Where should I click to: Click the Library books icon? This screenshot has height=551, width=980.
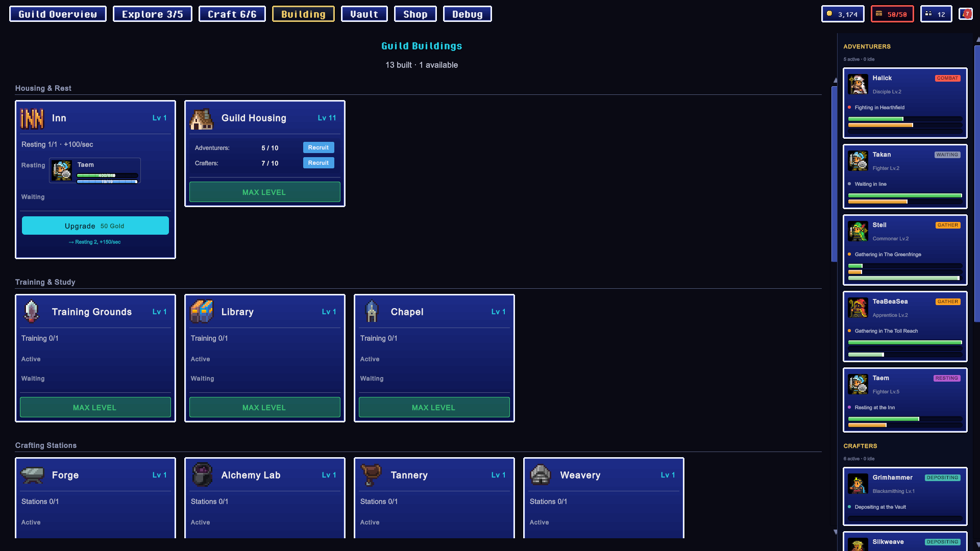(x=202, y=311)
